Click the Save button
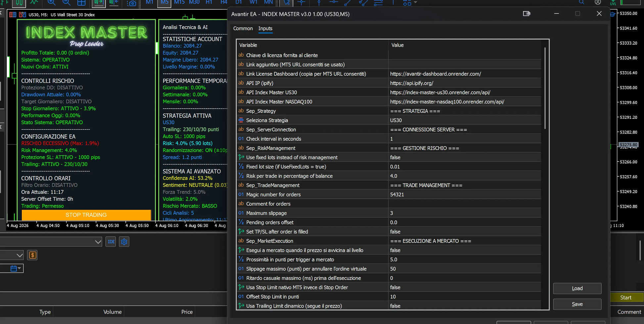This screenshot has height=324, width=644. 577,304
